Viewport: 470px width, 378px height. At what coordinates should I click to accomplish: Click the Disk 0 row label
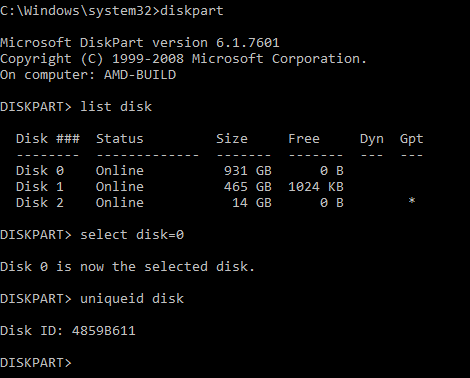click(40, 171)
